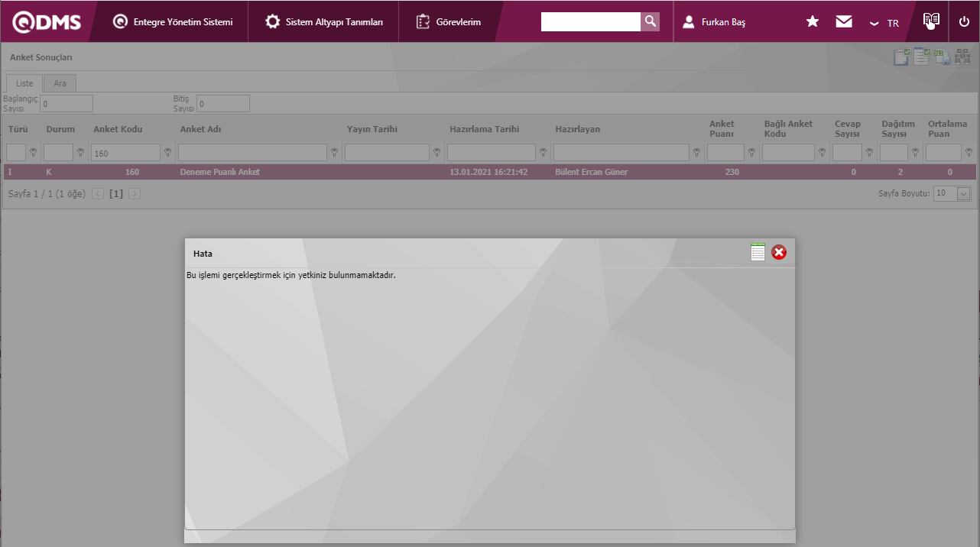Sort by Anket Adı column header

[x=200, y=129]
